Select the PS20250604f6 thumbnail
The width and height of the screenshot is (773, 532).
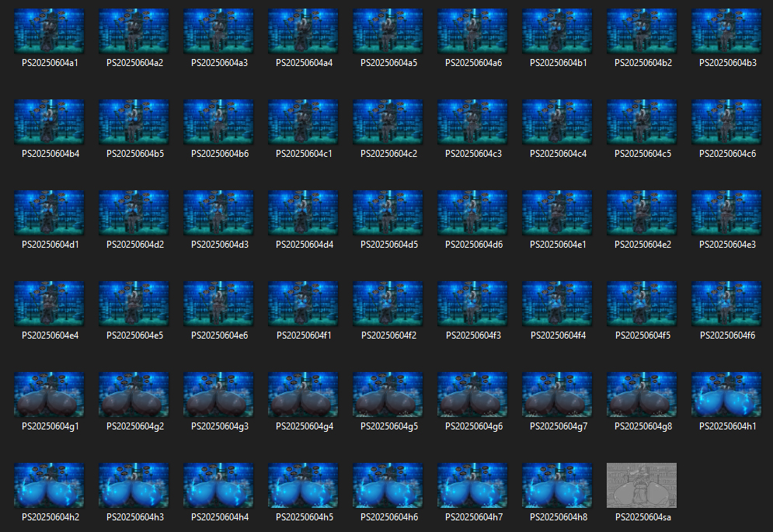[726, 303]
